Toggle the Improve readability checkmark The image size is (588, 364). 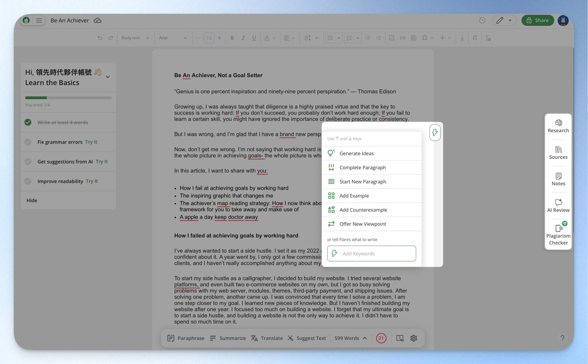point(28,181)
